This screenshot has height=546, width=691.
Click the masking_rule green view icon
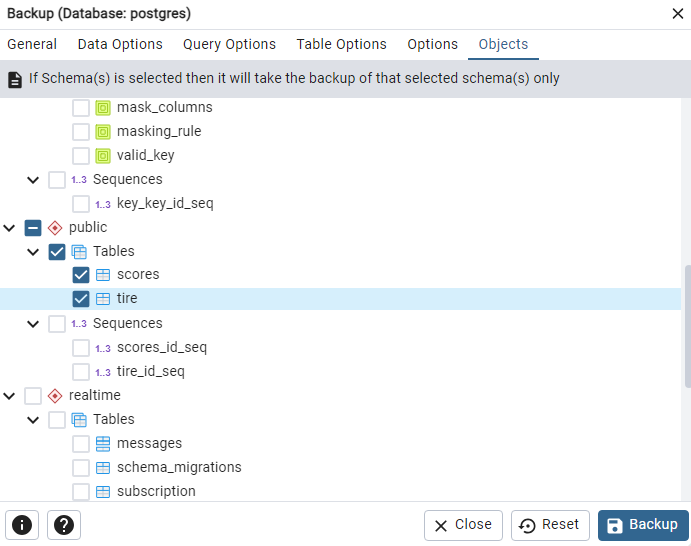pyautogui.click(x=103, y=132)
